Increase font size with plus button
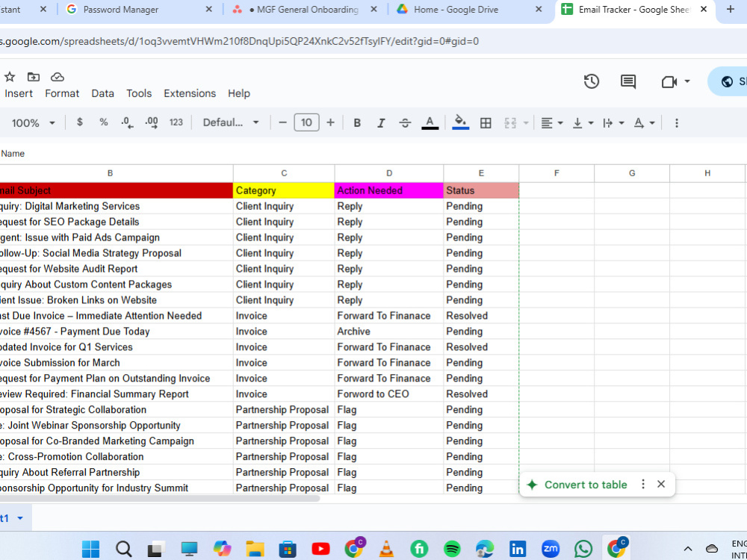 pyautogui.click(x=331, y=123)
